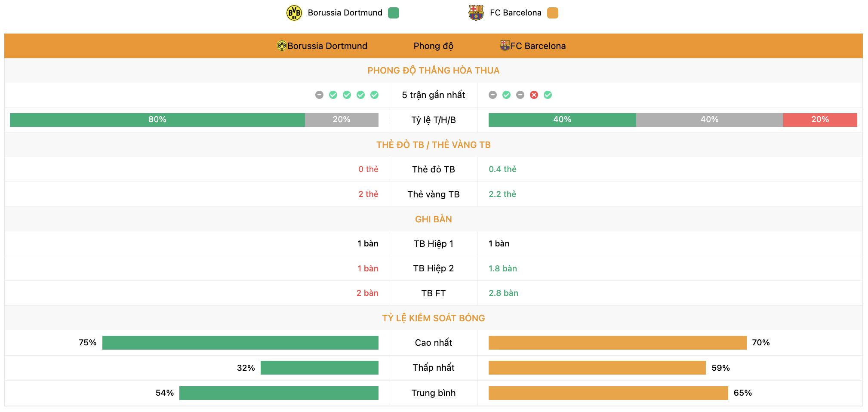Click Dortmund's second result icon, a win
Screen dimensions: 868x412
click(x=333, y=95)
